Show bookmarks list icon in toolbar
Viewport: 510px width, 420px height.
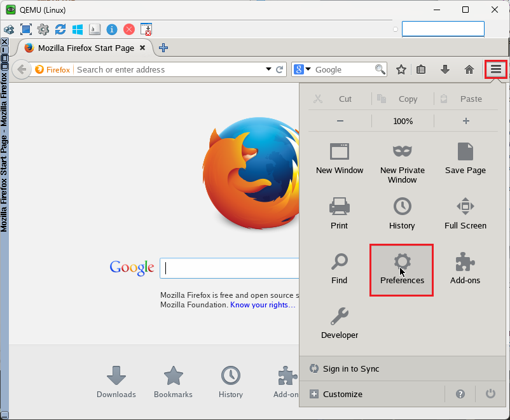pos(421,69)
